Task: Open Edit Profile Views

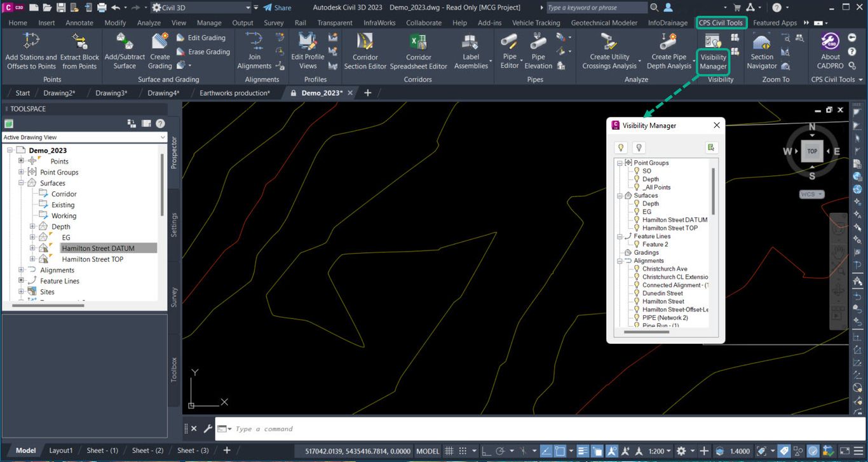Action: pyautogui.click(x=307, y=52)
